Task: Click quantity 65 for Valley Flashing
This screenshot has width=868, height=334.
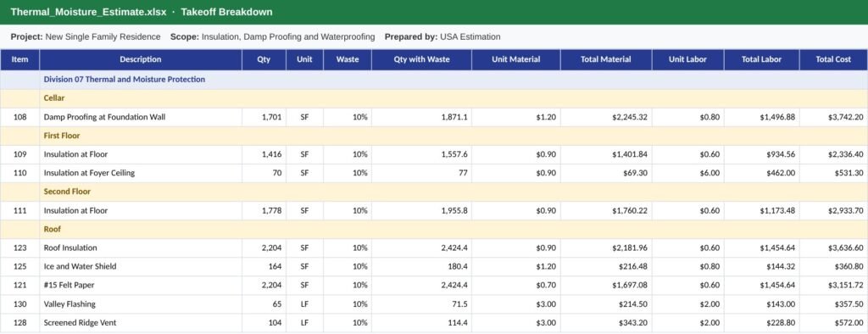Action: 264,304
